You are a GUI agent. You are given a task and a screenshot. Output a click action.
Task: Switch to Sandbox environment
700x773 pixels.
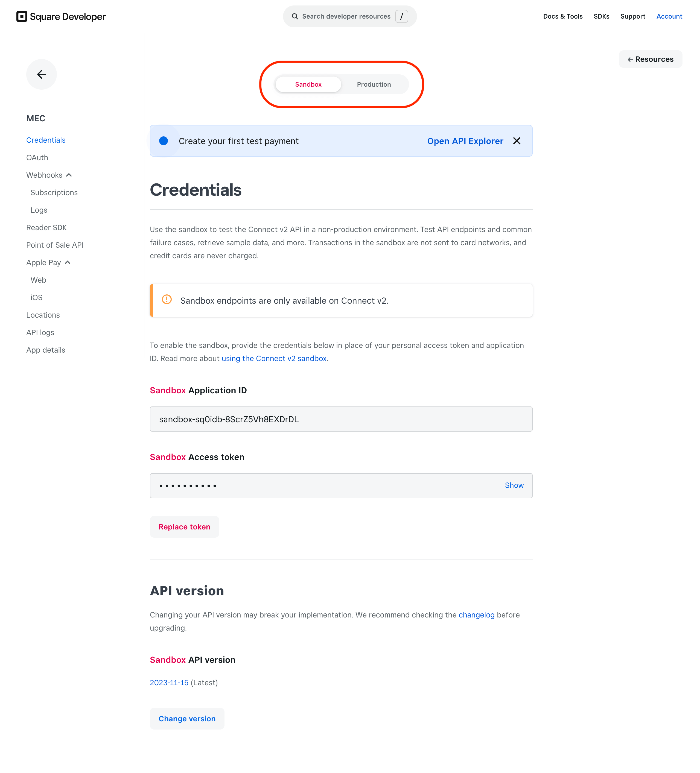(308, 84)
